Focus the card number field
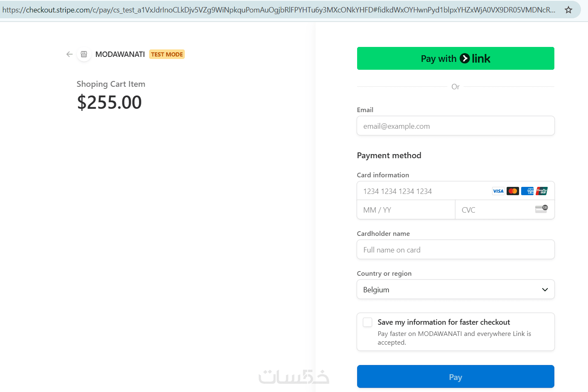 tap(424, 191)
